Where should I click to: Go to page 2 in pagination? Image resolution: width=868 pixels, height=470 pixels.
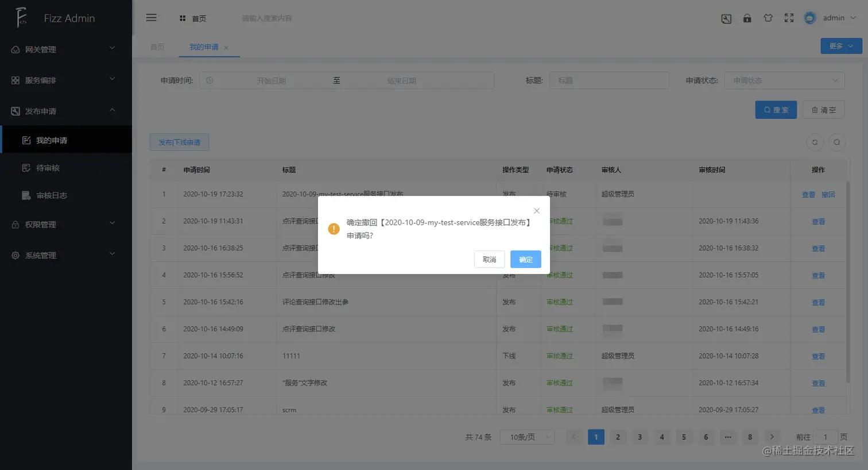[618, 437]
